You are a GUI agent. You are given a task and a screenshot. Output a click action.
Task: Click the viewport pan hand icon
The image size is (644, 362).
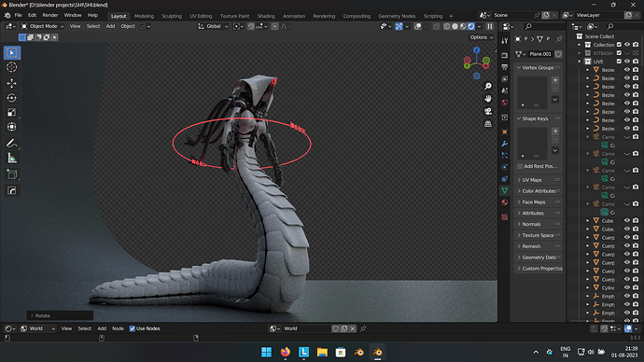click(x=487, y=99)
